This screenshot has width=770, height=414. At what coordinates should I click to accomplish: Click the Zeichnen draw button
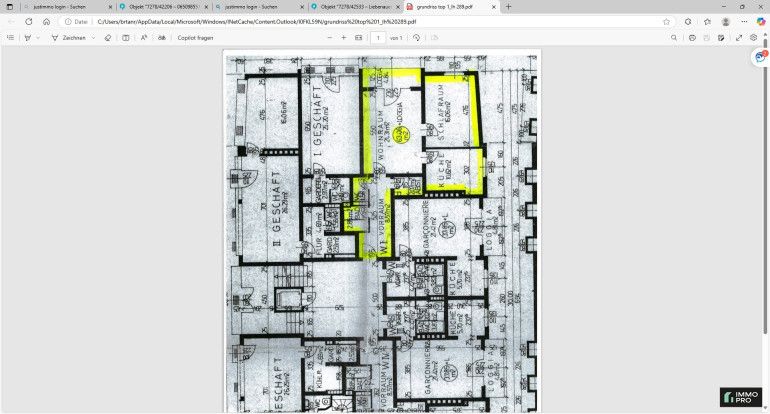[x=69, y=37]
